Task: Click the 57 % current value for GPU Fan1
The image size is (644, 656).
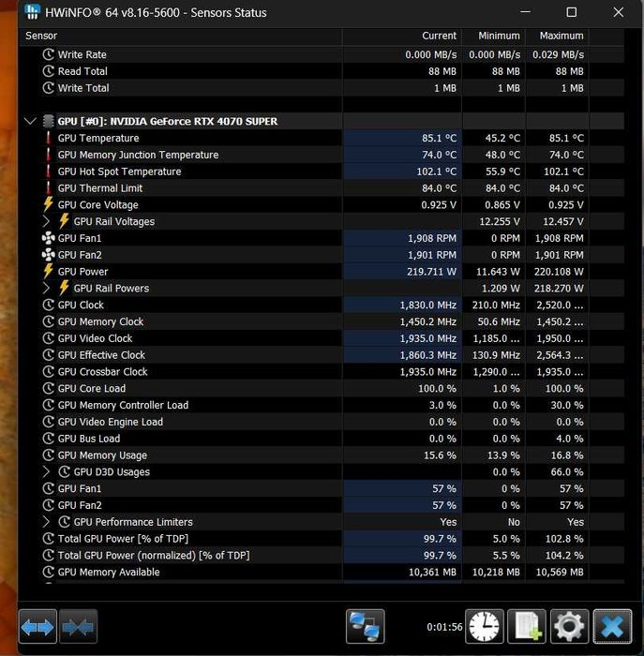Action: (x=444, y=488)
